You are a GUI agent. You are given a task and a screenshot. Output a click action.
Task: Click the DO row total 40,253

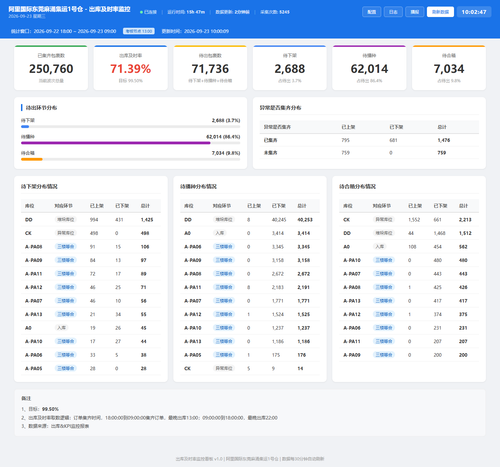tap(305, 220)
